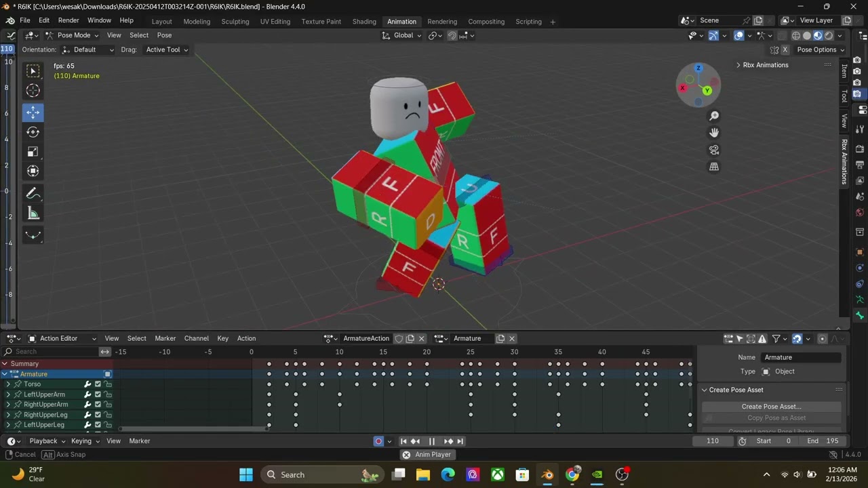This screenshot has height=488, width=868.
Task: Open the Drag Active Tool dropdown
Action: pos(167,49)
